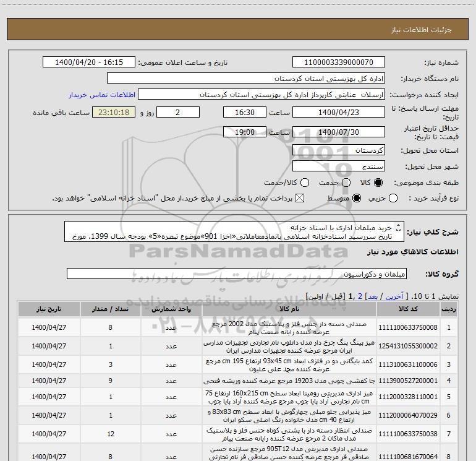Click the جزئیات اطلاعات نیاز page header

(x=422, y=30)
